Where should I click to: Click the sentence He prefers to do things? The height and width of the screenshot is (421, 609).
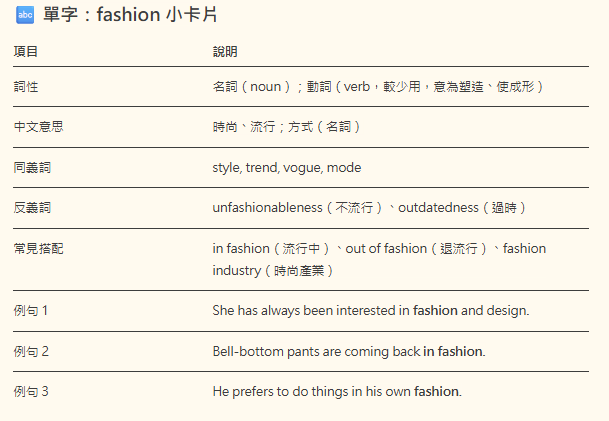pos(337,391)
